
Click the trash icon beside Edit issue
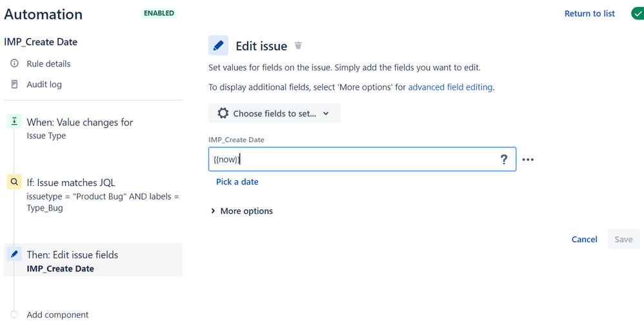click(299, 46)
